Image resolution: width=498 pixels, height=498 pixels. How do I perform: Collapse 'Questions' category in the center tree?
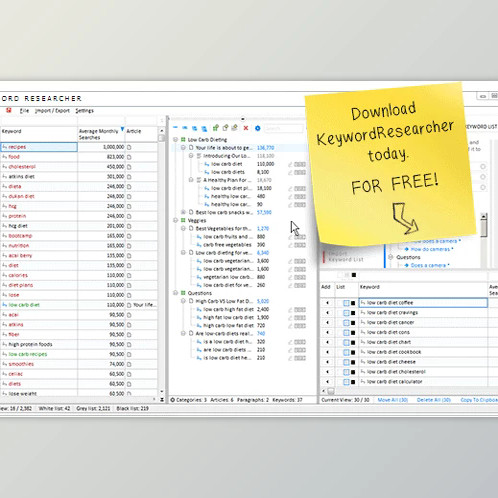pos(175,293)
